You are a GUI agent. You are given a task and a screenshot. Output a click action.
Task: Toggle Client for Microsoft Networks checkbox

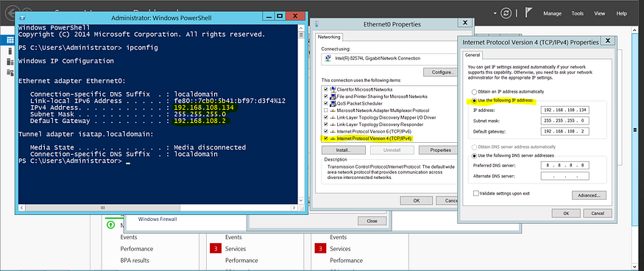[326, 89]
